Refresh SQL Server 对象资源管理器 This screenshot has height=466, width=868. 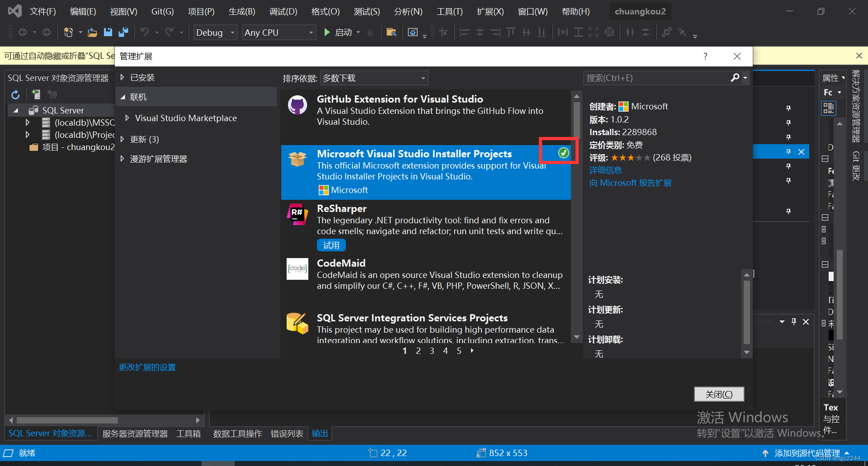[x=15, y=94]
